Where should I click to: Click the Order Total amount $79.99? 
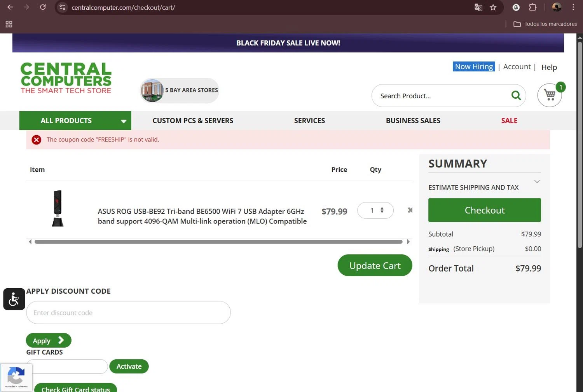click(528, 268)
